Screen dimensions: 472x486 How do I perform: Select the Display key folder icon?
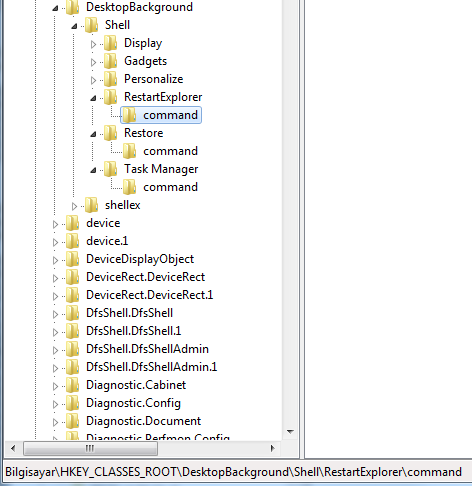tap(110, 43)
